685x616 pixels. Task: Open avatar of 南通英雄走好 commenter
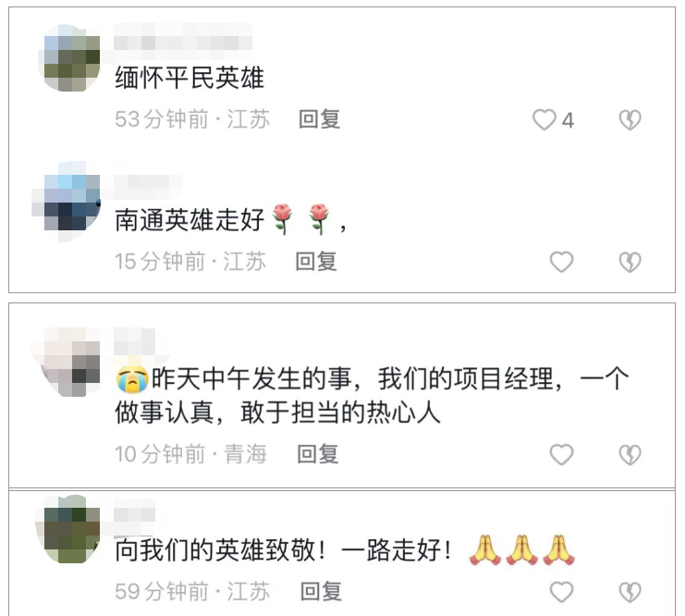67,201
